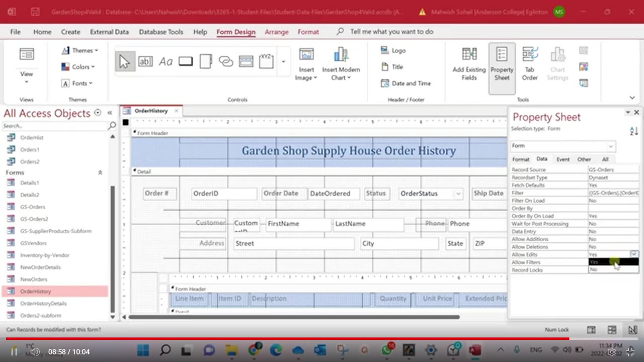Close the OrderHistory document tab
Screen dimensions: 644x362
pyautogui.click(x=177, y=111)
